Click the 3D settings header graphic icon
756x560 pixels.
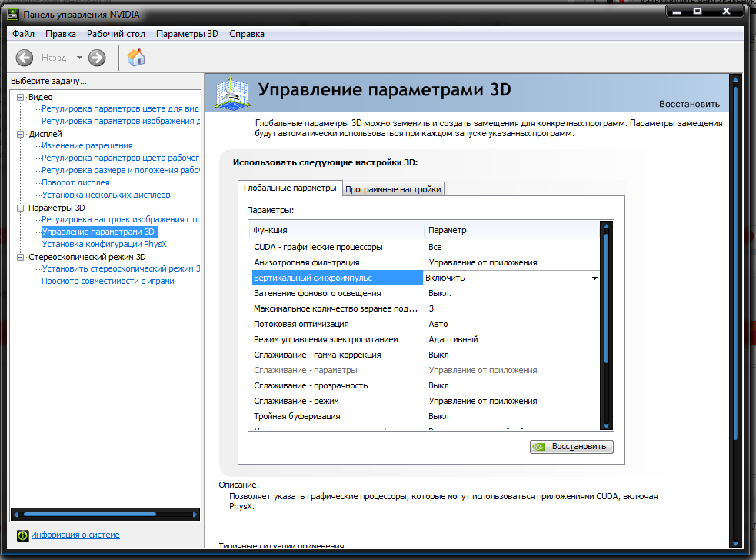[233, 93]
